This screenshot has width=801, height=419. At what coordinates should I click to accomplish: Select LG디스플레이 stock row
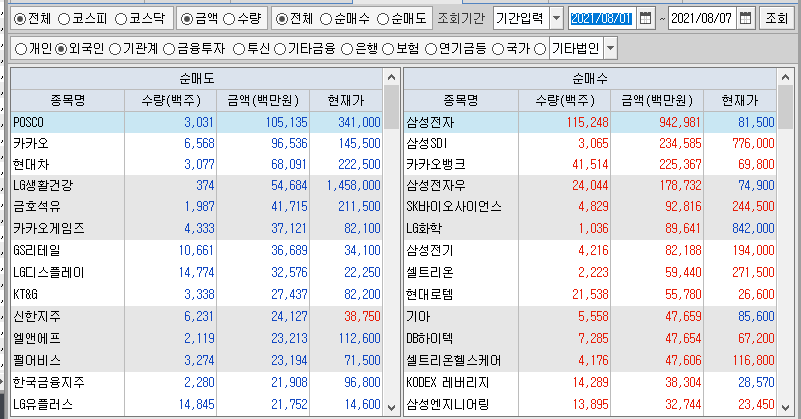[x=197, y=272]
